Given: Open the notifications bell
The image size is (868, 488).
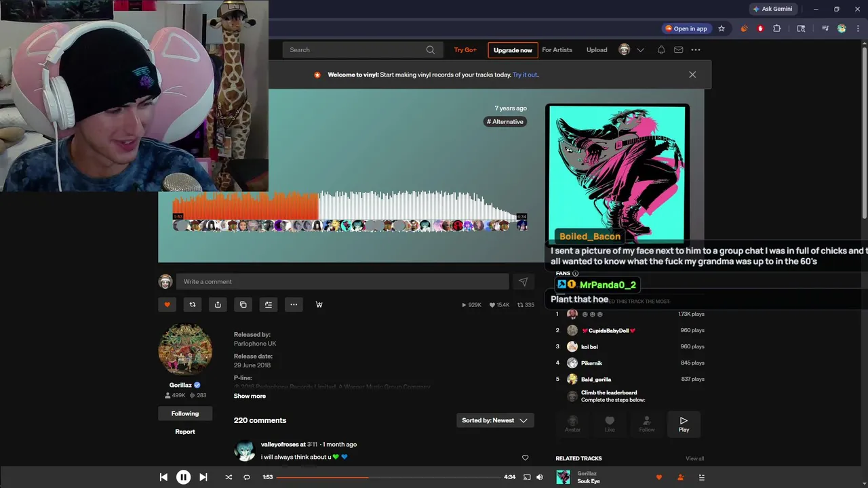Looking at the screenshot, I should pyautogui.click(x=661, y=49).
